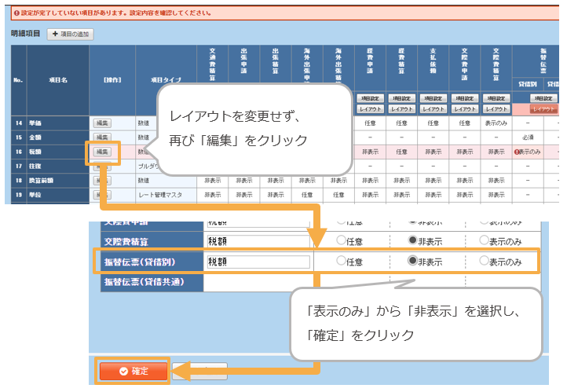Click the 項目の追加 button
Viewport: 567px width, 392px height.
tap(71, 35)
